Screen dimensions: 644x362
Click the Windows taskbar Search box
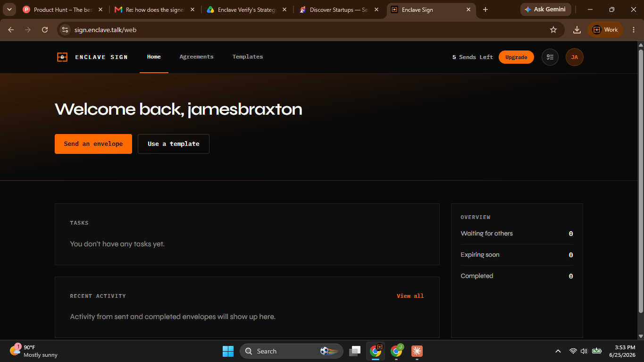coord(292,351)
